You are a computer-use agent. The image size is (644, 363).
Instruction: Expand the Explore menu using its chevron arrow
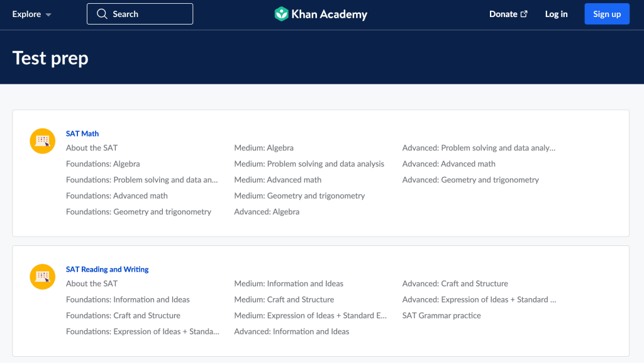48,14
